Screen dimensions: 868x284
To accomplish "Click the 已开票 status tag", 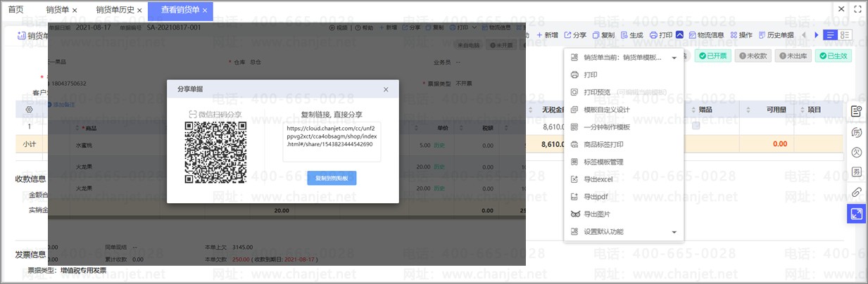I will click(712, 56).
